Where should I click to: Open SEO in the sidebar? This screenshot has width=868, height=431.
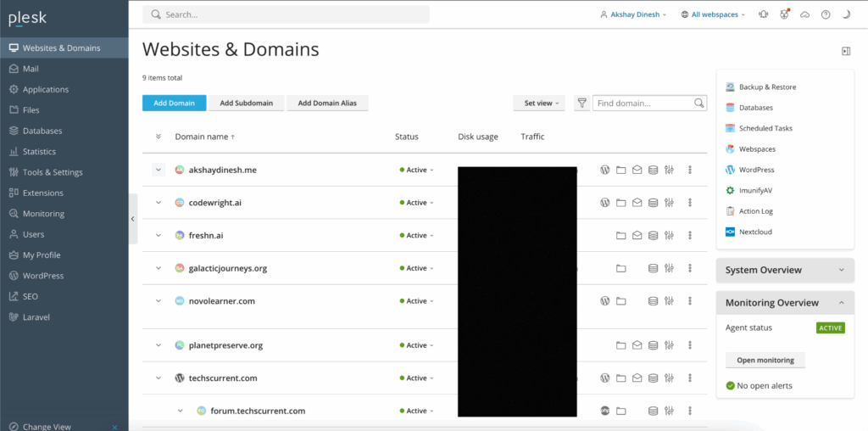pos(64,296)
